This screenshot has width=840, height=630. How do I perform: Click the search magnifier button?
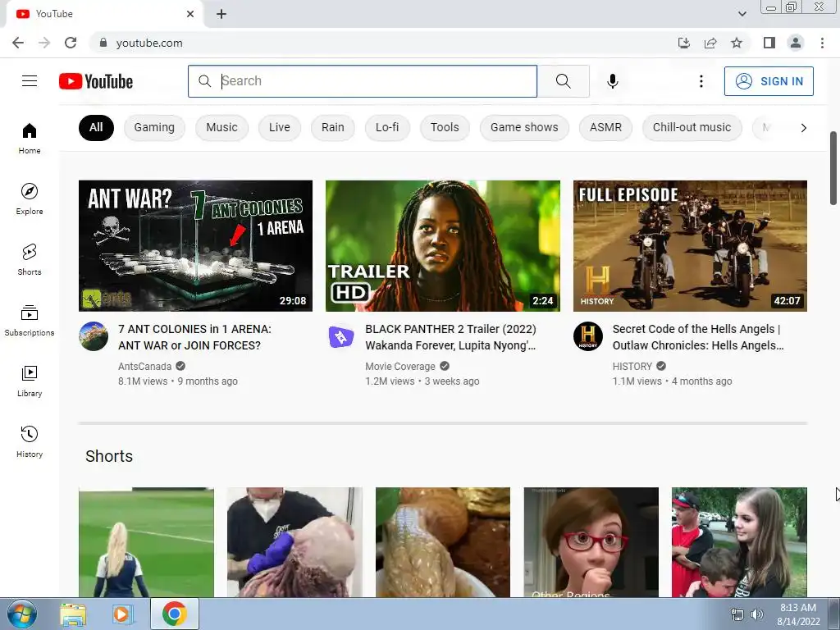pos(563,81)
